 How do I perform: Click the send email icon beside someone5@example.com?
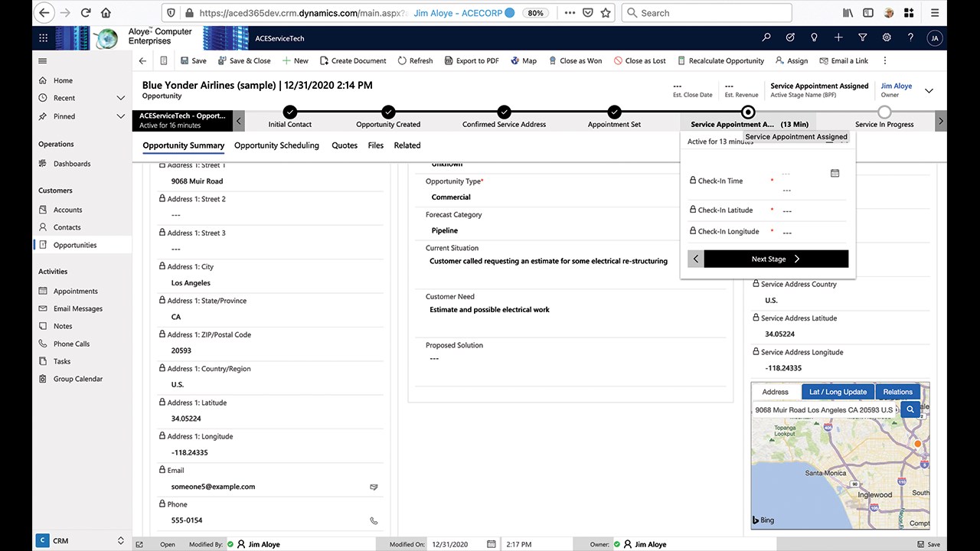pyautogui.click(x=374, y=487)
